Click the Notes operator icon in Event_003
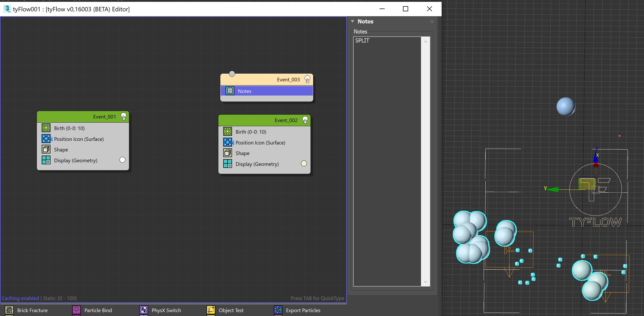Viewport: 644px width, 316px height. click(230, 91)
